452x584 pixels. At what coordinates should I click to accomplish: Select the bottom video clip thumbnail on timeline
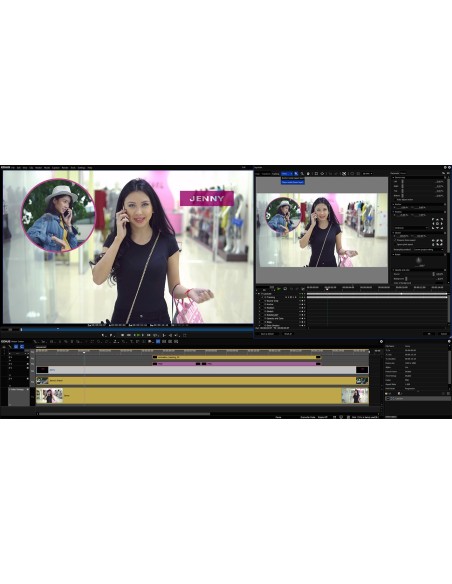50,396
